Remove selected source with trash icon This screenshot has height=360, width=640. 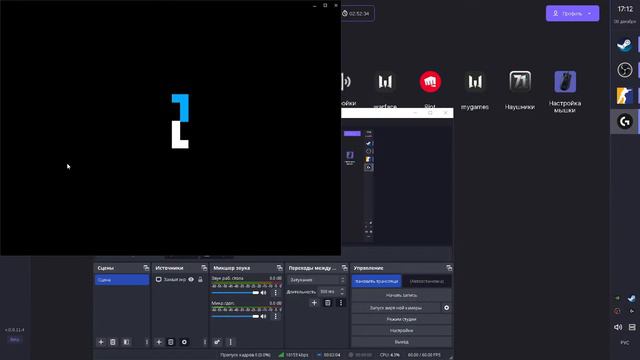point(171,342)
